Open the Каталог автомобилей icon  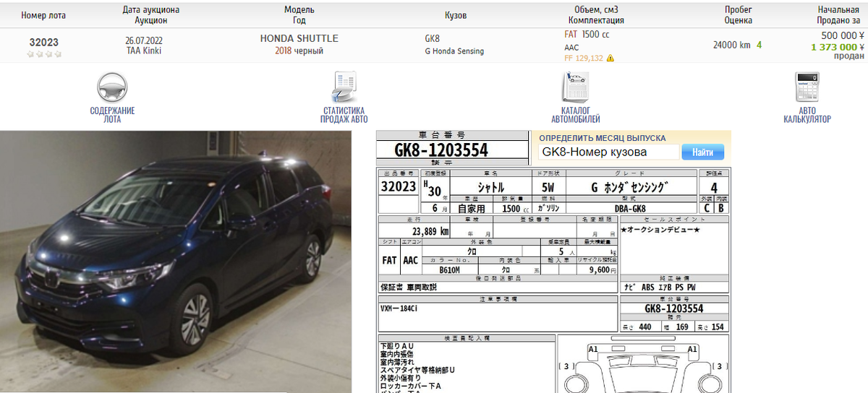click(x=575, y=87)
